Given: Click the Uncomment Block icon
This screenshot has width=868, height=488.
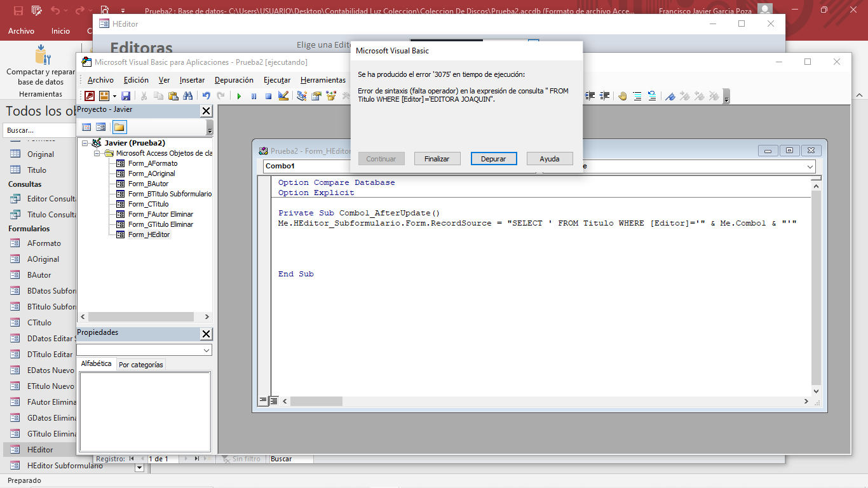Looking at the screenshot, I should click(x=652, y=96).
